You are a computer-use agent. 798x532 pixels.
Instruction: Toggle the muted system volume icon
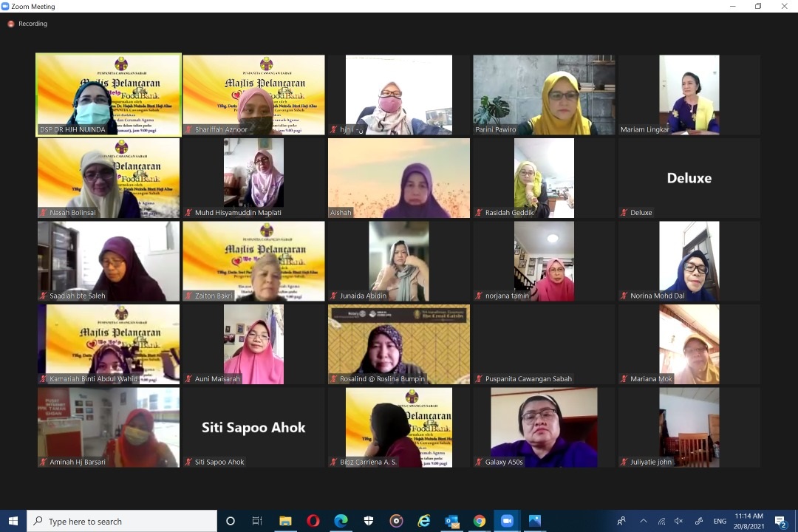pos(678,521)
